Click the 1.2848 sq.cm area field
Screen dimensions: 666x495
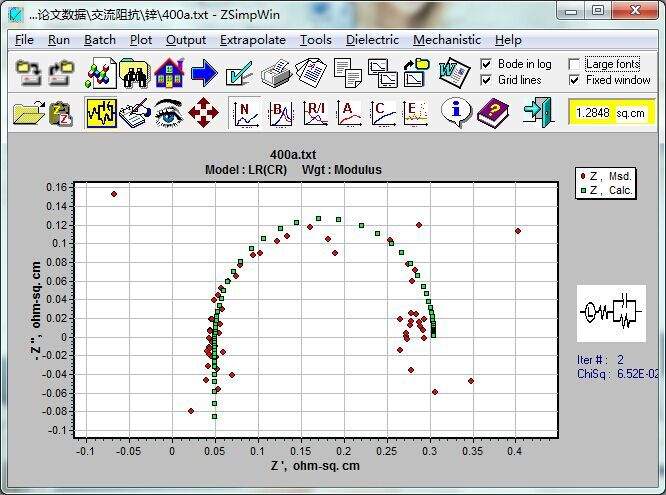(x=611, y=113)
